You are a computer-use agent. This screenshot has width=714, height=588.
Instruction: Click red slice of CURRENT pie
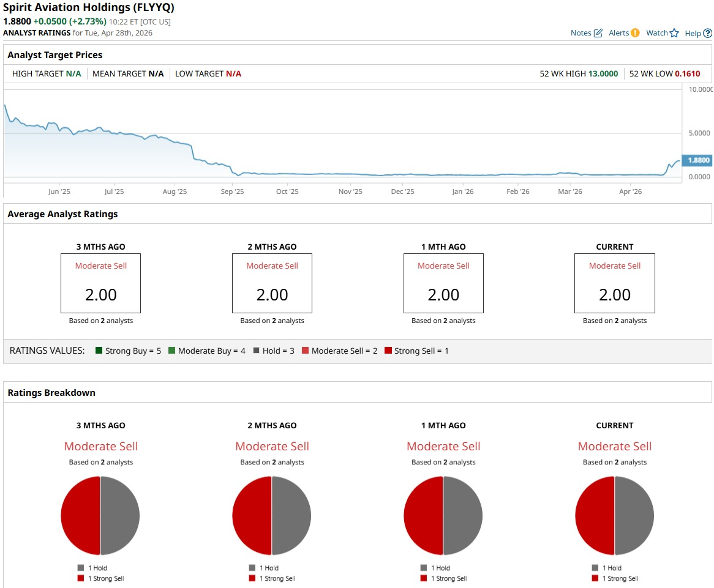click(595, 516)
